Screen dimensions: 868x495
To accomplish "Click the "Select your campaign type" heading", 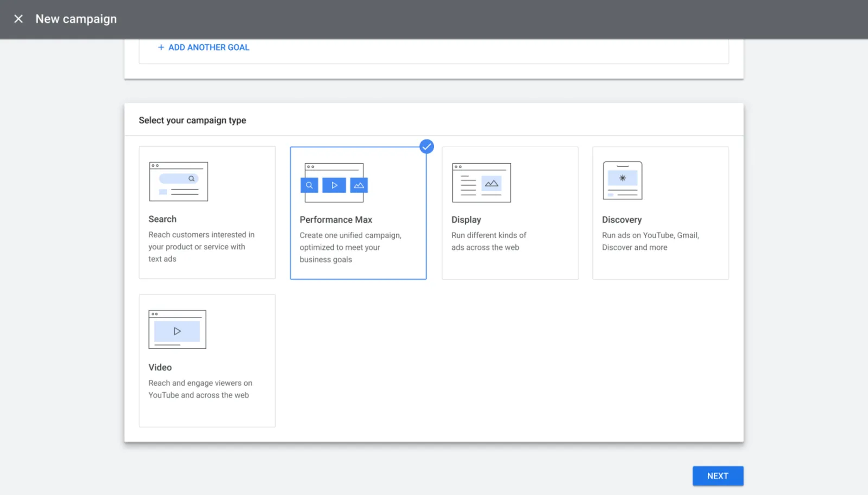I will (x=193, y=120).
